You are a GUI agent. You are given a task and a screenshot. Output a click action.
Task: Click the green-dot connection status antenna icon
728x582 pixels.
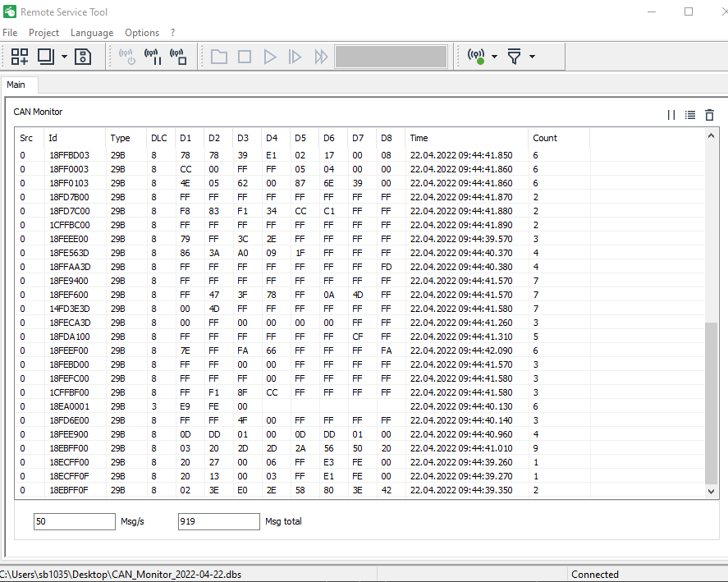477,57
